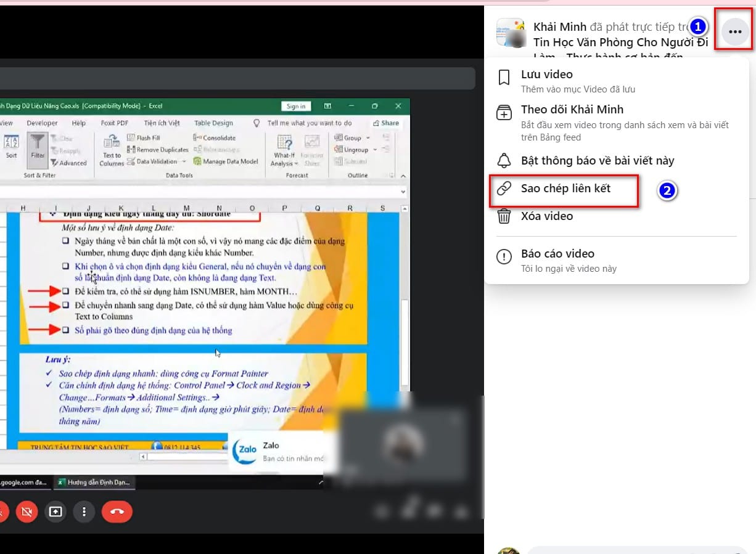The height and width of the screenshot is (554, 756).
Task: Open the Table Design ribbon tab
Action: click(213, 123)
